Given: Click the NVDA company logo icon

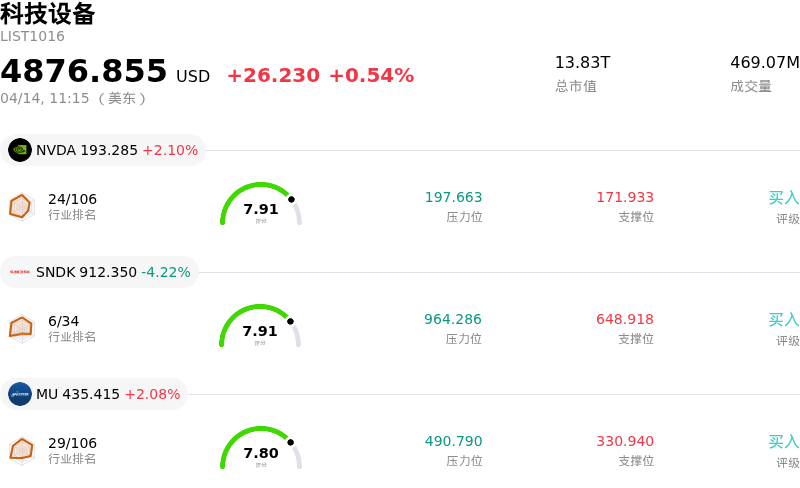Looking at the screenshot, I should pyautogui.click(x=20, y=150).
